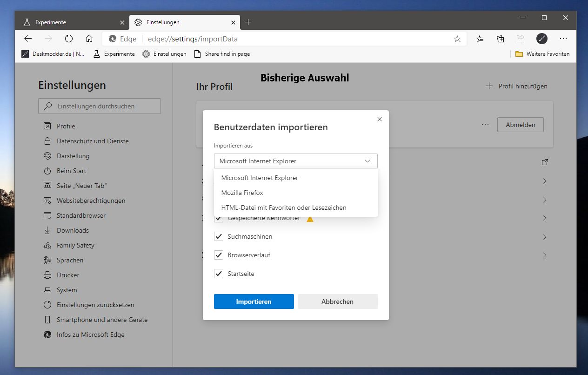Open Deskmodder.de favorite in the favorites bar
Screen dimensions: 588x375
[53, 54]
